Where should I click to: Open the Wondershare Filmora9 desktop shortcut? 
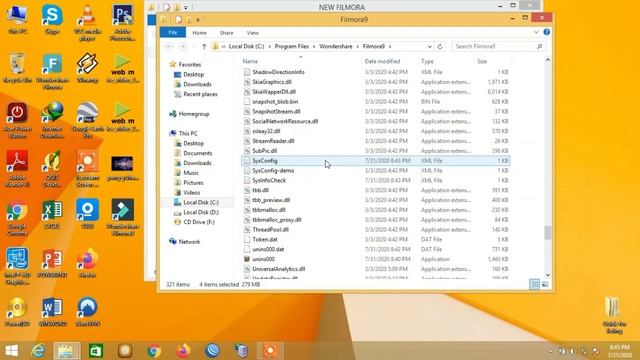pyautogui.click(x=122, y=217)
